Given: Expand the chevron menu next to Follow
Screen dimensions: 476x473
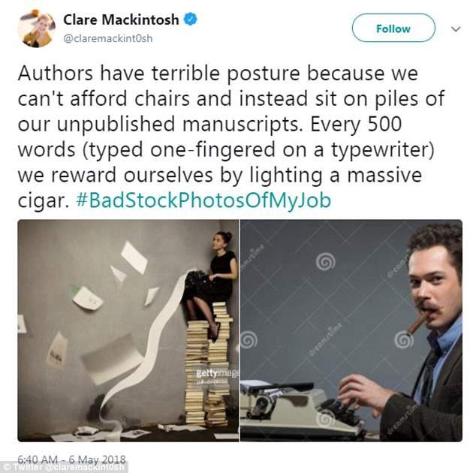Looking at the screenshot, I should (456, 29).
